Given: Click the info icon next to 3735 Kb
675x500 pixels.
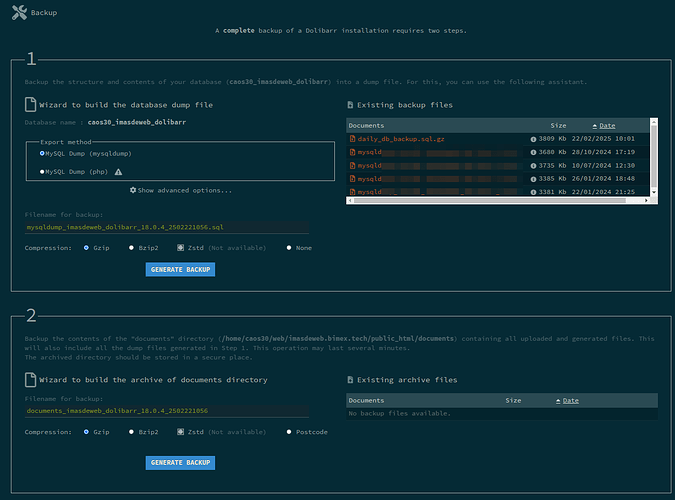Looking at the screenshot, I should click(x=533, y=166).
